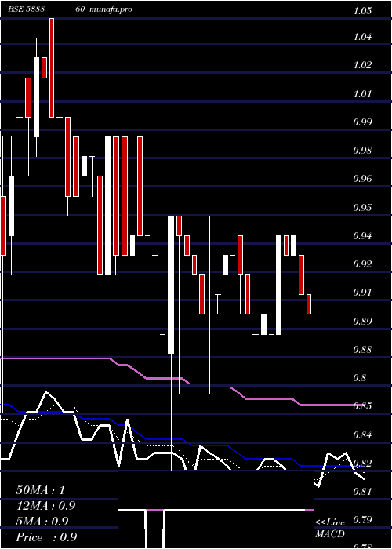Click the Price : 0.9 reading
This screenshot has height=549, width=392.
[46, 537]
